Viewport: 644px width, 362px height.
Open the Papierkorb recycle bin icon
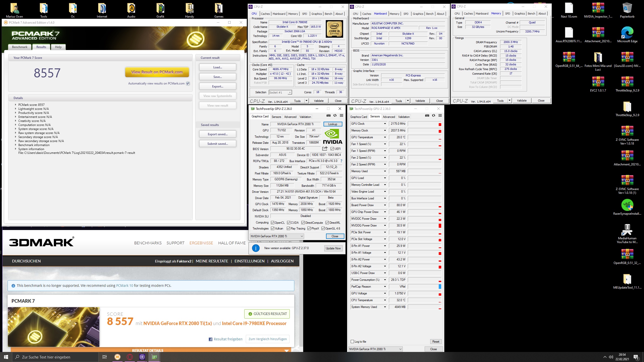[x=627, y=10]
